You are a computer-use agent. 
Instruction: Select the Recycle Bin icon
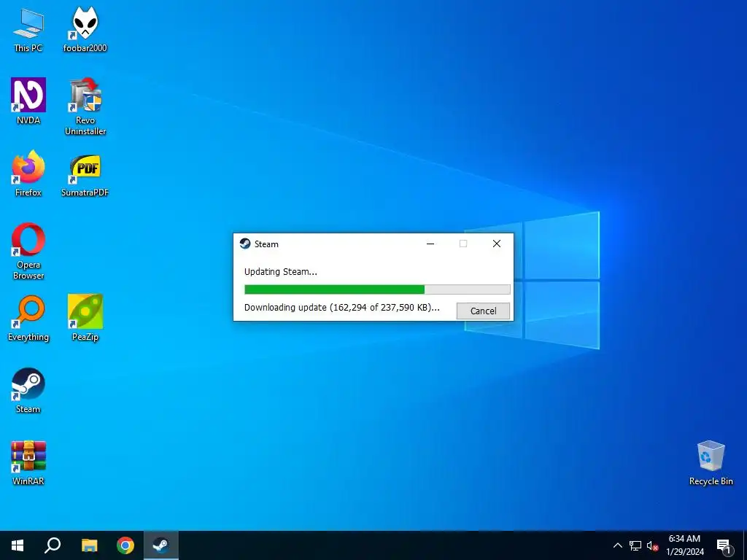(711, 463)
